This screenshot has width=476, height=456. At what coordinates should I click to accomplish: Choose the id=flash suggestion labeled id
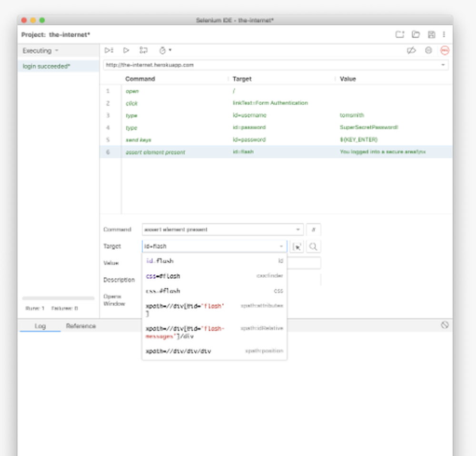[x=214, y=261]
